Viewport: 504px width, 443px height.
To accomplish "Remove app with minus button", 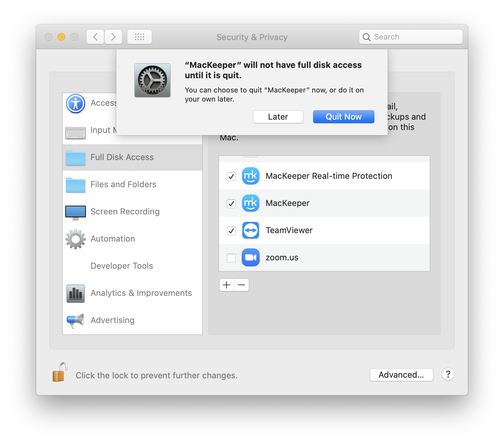I will (x=241, y=285).
